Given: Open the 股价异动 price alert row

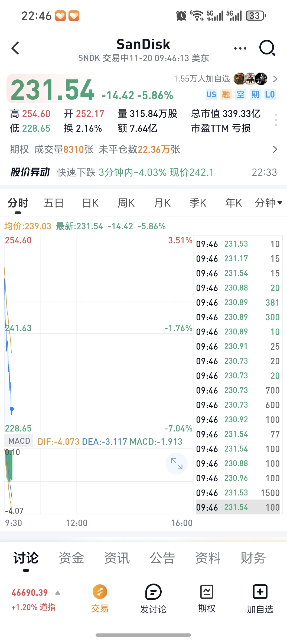Looking at the screenshot, I should pos(143,172).
